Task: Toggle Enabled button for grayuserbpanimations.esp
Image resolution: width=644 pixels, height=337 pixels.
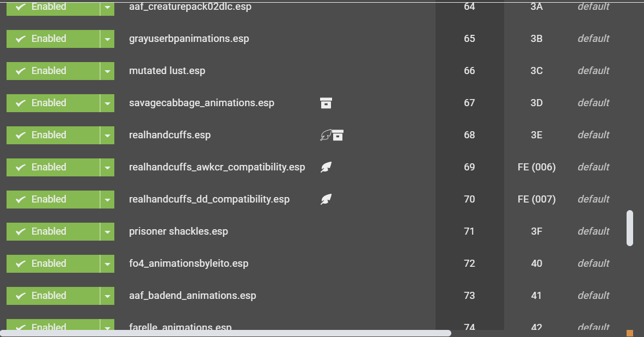Action: pyautogui.click(x=53, y=39)
